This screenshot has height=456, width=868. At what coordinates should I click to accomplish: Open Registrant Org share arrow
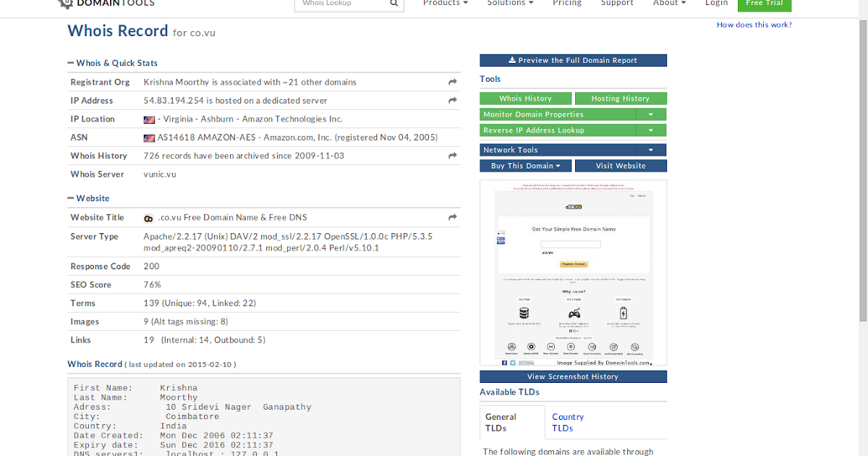tap(453, 83)
